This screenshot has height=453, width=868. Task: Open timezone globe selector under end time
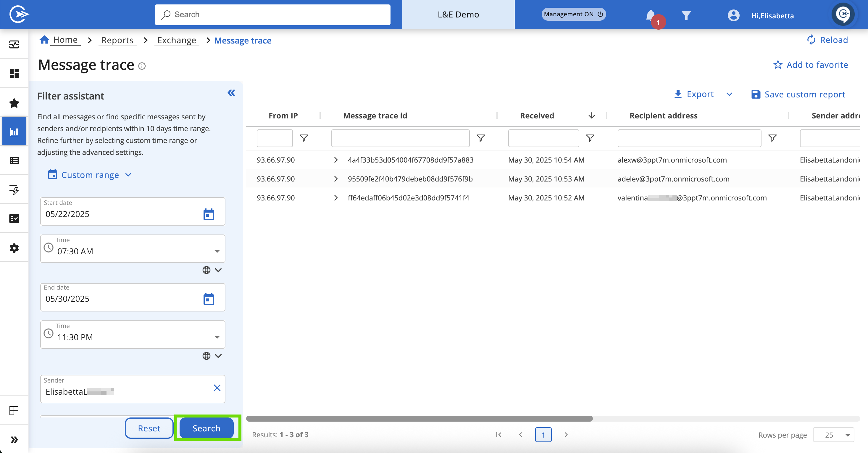click(x=212, y=356)
